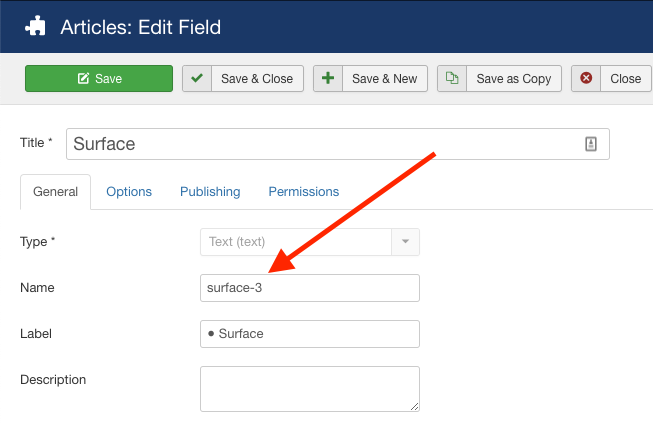The image size is (653, 424).
Task: Open the Options tab
Action: coord(129,191)
